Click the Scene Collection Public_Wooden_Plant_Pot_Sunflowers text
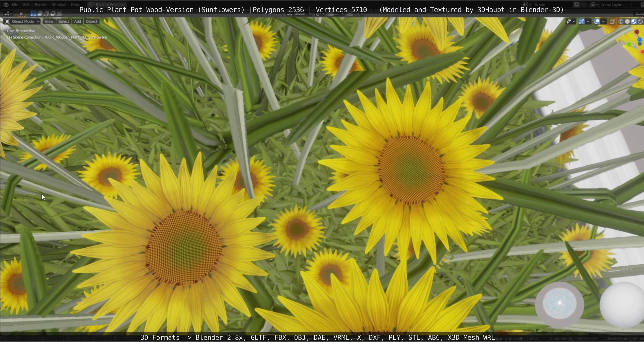 [x=57, y=37]
